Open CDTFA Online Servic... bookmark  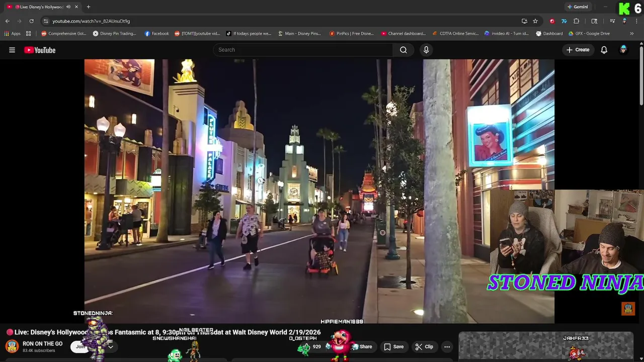point(456,34)
